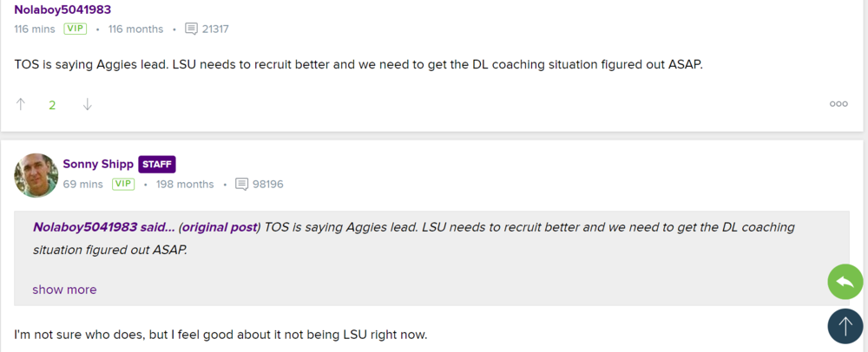Click the 198 months membership text
Image resolution: width=868 pixels, height=352 pixels.
click(x=186, y=184)
